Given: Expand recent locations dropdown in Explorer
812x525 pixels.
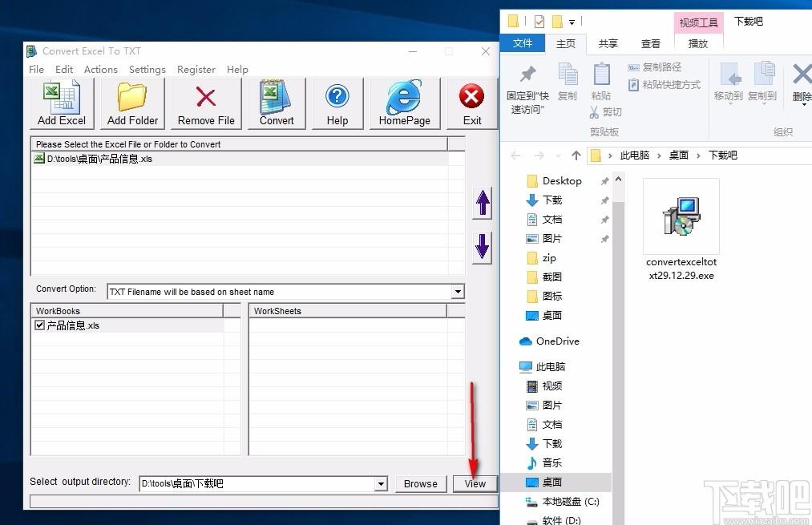Looking at the screenshot, I should tap(558, 155).
